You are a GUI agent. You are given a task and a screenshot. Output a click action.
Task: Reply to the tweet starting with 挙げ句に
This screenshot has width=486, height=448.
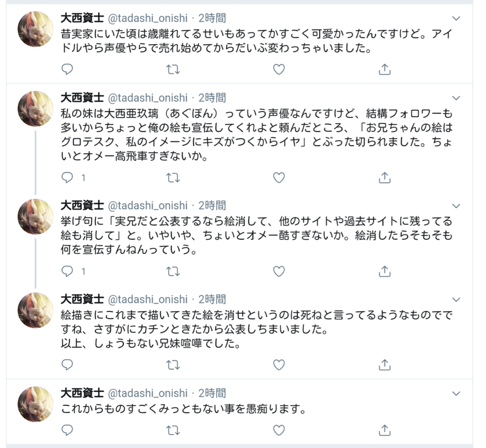(67, 271)
